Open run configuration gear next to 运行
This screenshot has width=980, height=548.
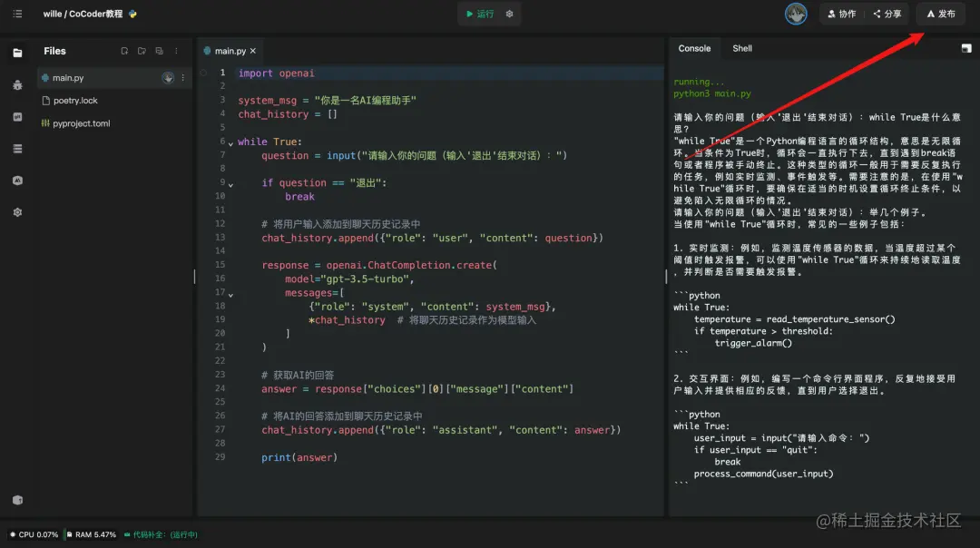tap(509, 14)
